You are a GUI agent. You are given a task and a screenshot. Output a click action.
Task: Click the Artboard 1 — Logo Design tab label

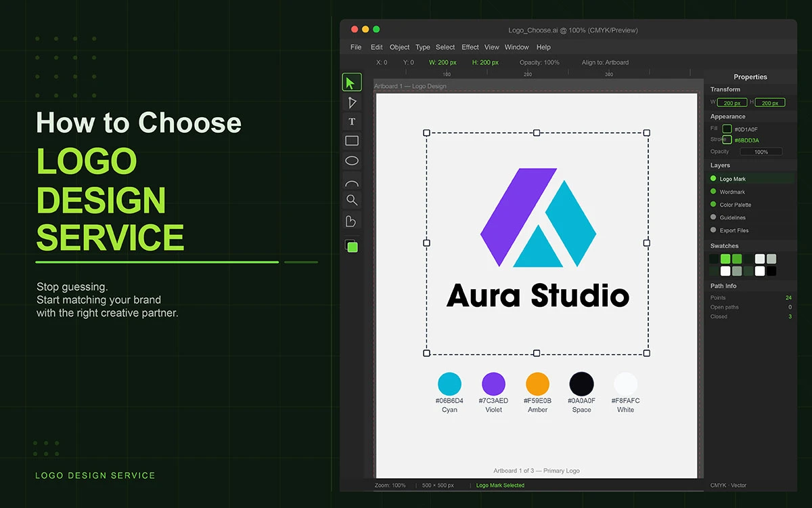tap(410, 86)
